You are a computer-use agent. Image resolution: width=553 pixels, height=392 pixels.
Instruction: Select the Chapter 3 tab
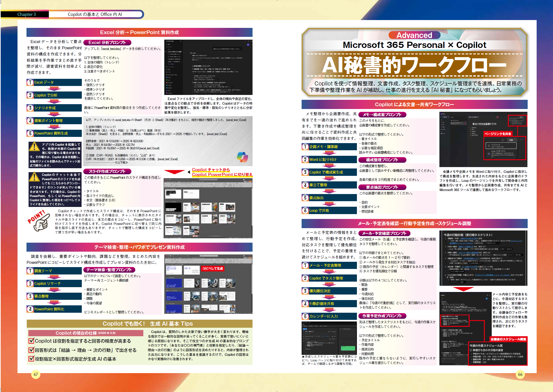pos(26,14)
